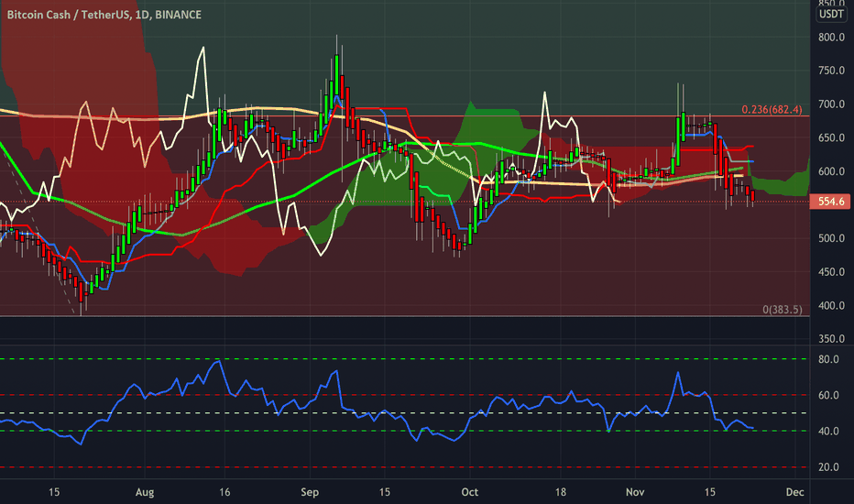This screenshot has width=854, height=504.
Task: Click the Oct label on time axis
Action: click(x=469, y=492)
